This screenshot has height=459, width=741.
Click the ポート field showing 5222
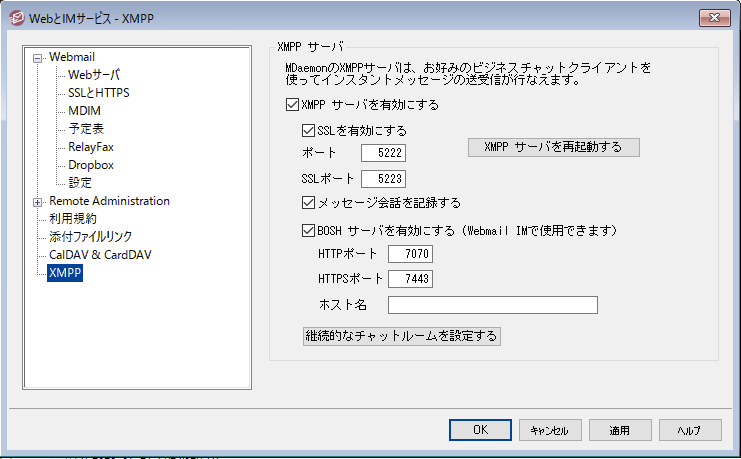point(383,153)
